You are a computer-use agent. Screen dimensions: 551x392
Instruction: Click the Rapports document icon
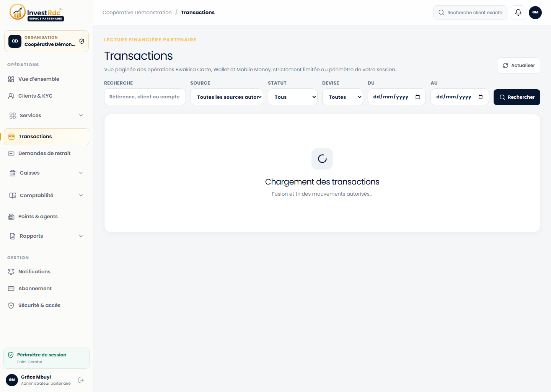click(13, 236)
